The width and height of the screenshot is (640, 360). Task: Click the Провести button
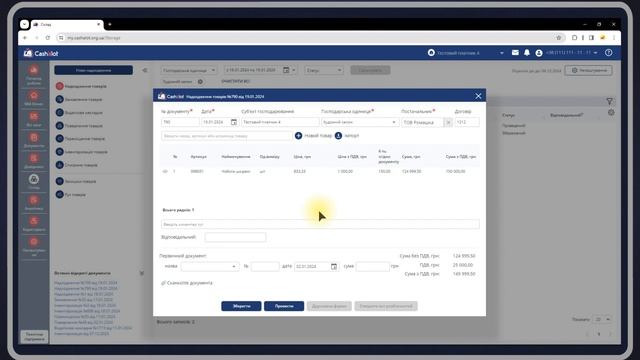pyautogui.click(x=284, y=306)
